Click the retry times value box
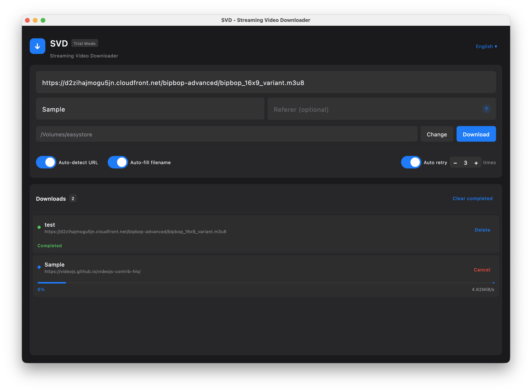The width and height of the screenshot is (532, 392). 466,163
